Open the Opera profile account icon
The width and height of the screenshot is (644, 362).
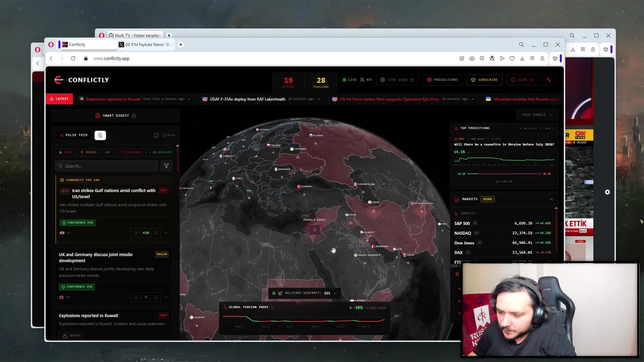point(542,58)
